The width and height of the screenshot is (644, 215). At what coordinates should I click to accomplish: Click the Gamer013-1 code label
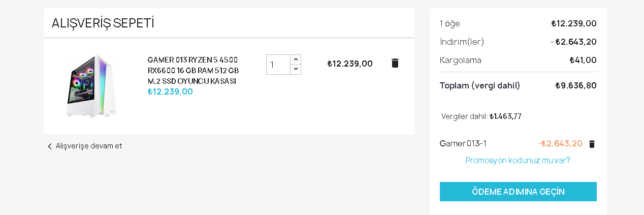pyautogui.click(x=463, y=143)
